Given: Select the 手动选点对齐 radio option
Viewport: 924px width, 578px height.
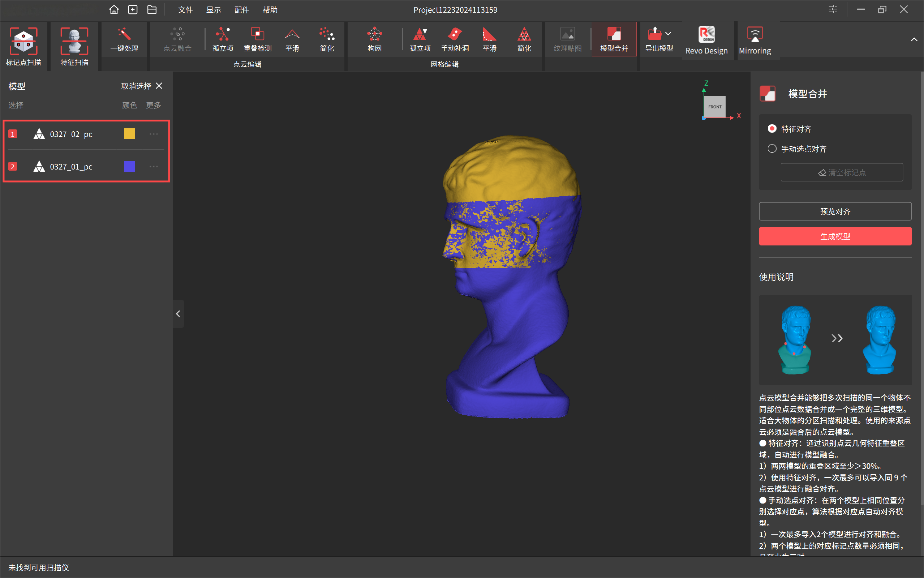Looking at the screenshot, I should (x=772, y=148).
